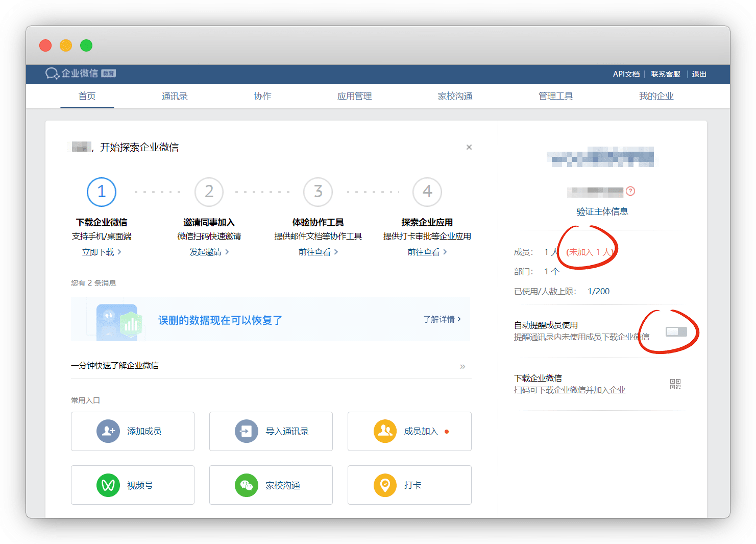This screenshot has height=544, width=756.
Task: Click the 家校沟通 green chat icon
Action: coord(247,485)
